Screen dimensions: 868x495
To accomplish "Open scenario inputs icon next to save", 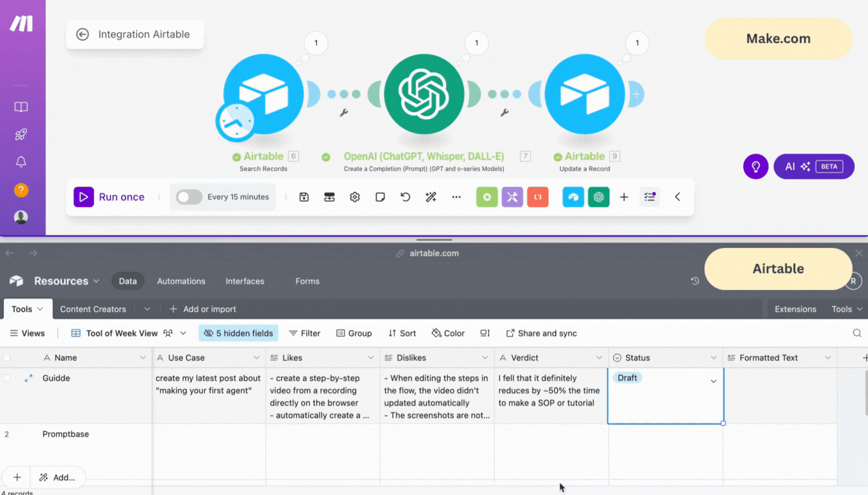I will [x=329, y=197].
